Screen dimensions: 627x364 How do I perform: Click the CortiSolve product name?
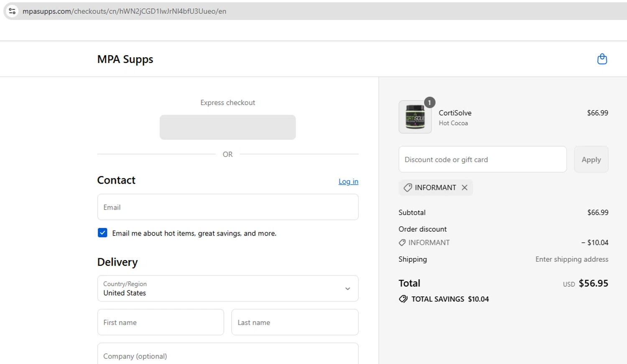(455, 113)
